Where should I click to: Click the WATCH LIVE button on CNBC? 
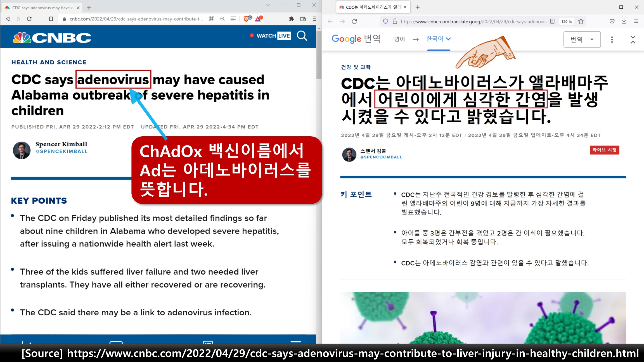[x=271, y=36]
